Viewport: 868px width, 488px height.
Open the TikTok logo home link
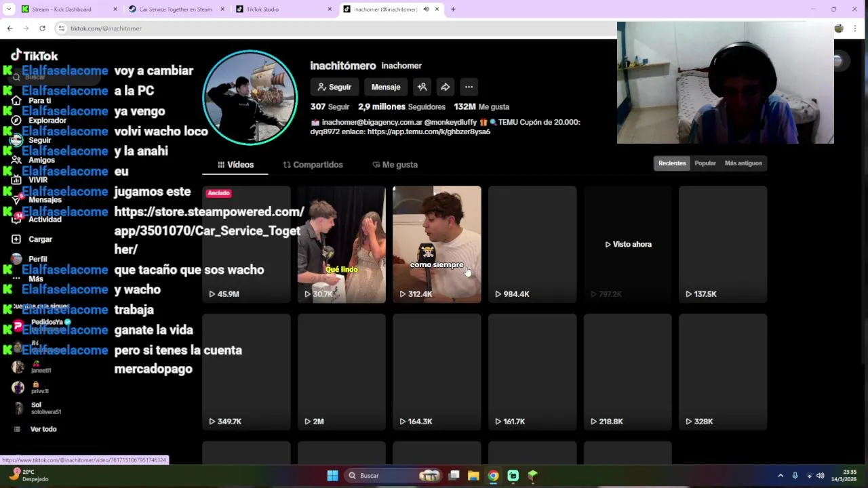point(35,56)
